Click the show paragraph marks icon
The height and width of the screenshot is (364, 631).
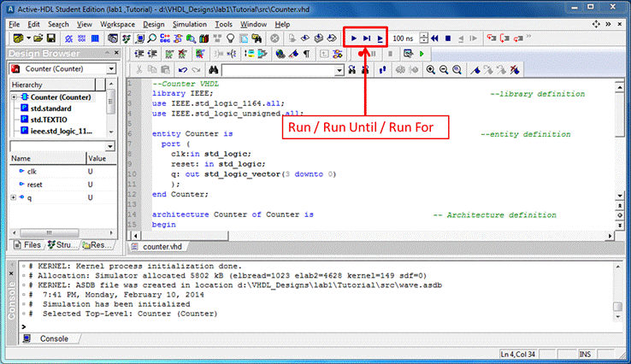(307, 54)
